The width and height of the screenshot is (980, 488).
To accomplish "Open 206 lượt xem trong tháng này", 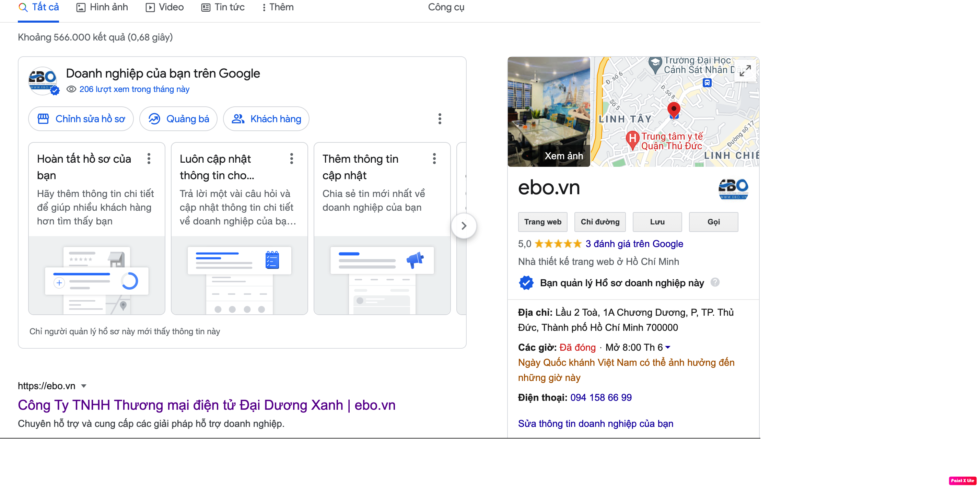I will [134, 89].
